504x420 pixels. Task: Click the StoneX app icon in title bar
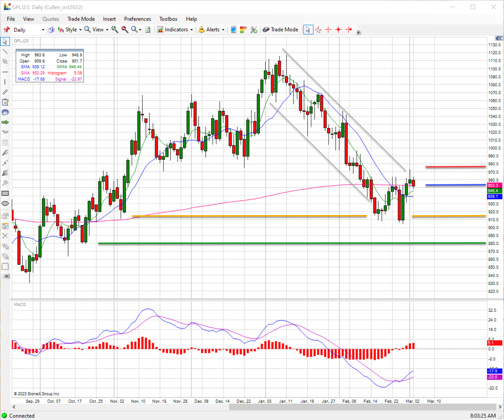click(7, 7)
